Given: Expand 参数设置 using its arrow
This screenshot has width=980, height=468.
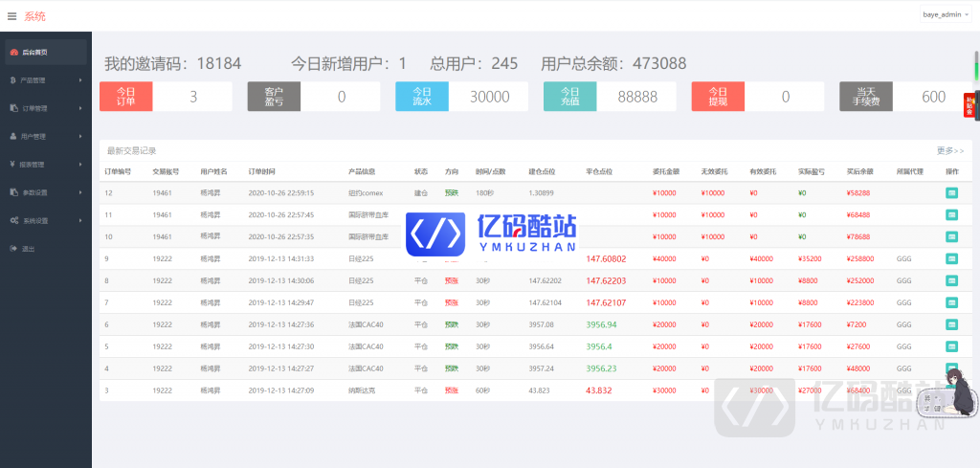Looking at the screenshot, I should point(80,192).
